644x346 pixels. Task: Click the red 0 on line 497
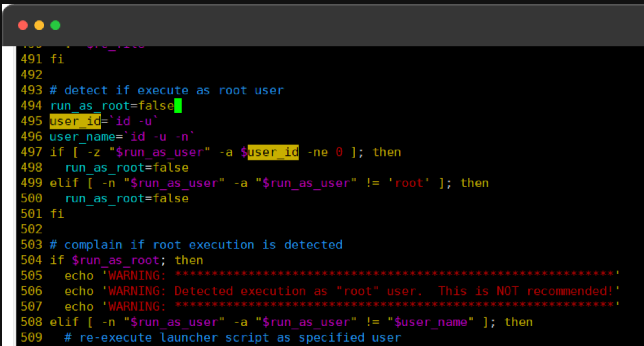[339, 152]
